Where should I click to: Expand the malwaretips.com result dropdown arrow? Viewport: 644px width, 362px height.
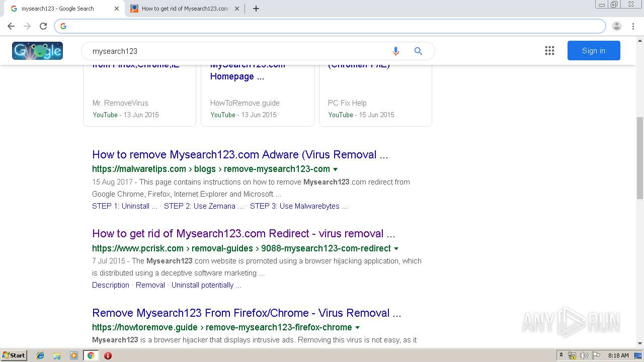pos(336,169)
